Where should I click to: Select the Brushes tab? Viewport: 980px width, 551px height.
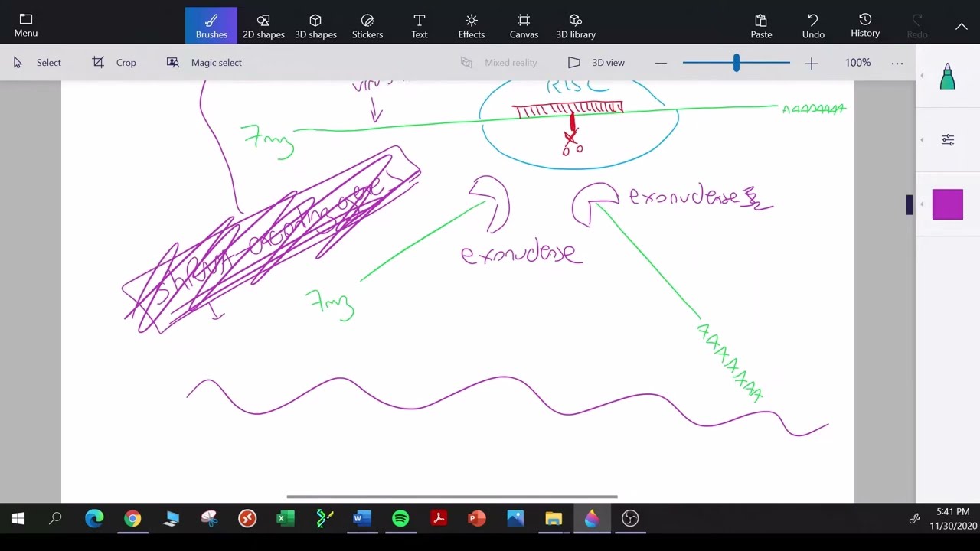coord(211,25)
